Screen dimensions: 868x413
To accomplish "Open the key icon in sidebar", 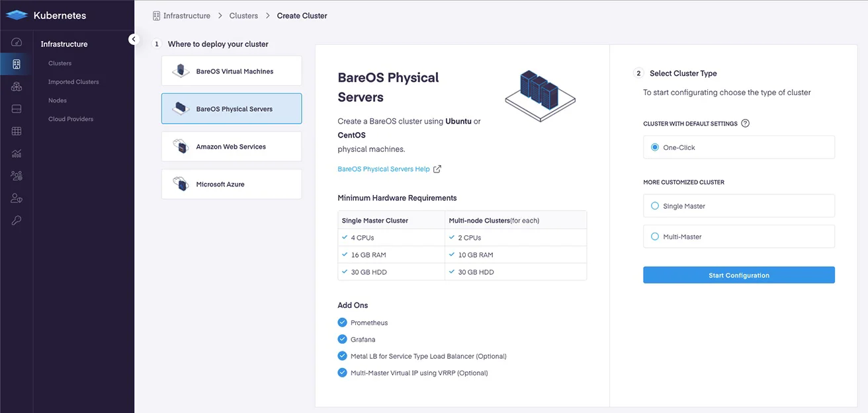I will pos(17,220).
